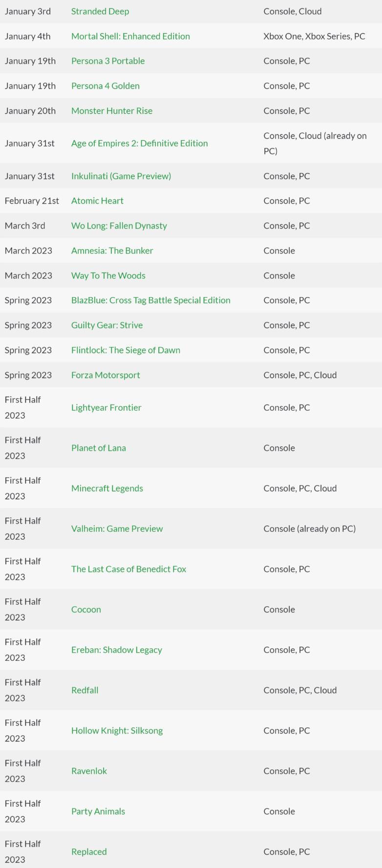This screenshot has height=868, width=382.
Task: Click the Persona 3 Portable link
Action: coord(108,61)
